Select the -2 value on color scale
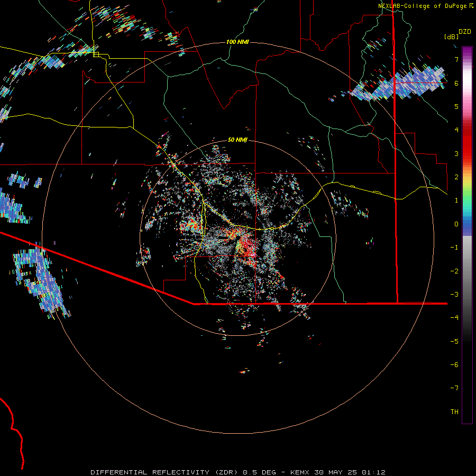This screenshot has width=476, height=476. (454, 271)
